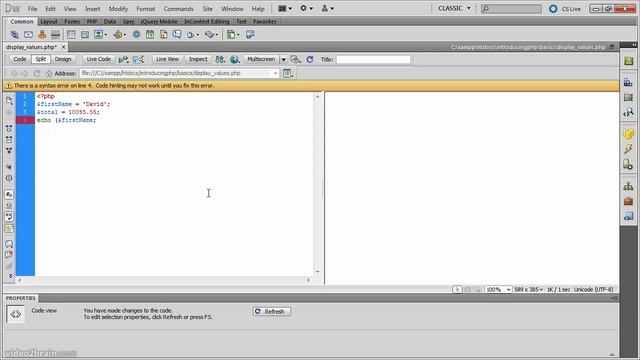Switch to Split view
Screen dimensions: 640x360
click(40, 59)
